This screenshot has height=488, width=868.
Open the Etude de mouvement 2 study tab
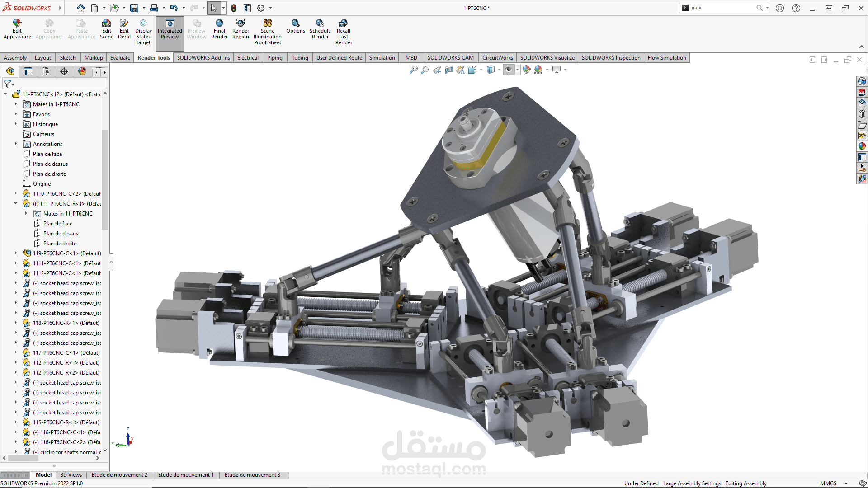pos(119,475)
